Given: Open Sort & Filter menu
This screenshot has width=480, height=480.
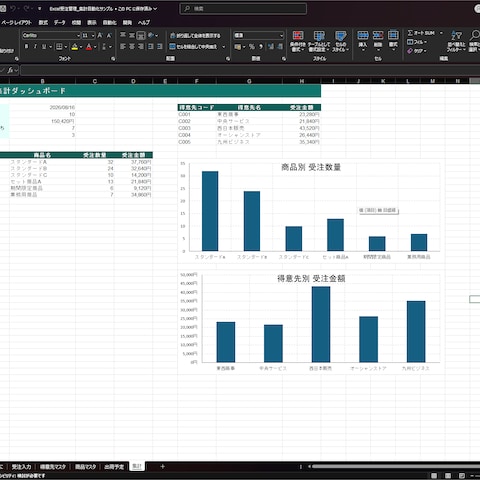Looking at the screenshot, I should click(456, 41).
